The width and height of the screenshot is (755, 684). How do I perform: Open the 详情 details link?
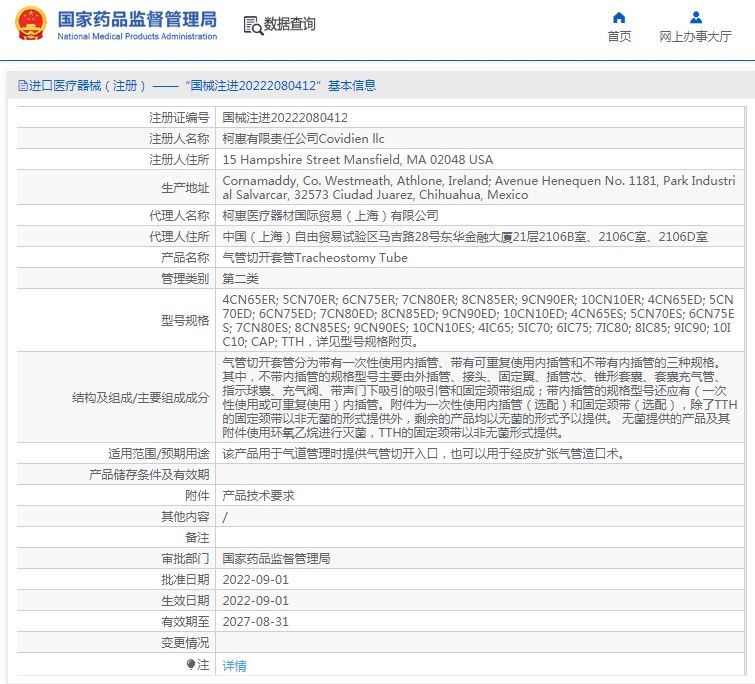[x=234, y=665]
